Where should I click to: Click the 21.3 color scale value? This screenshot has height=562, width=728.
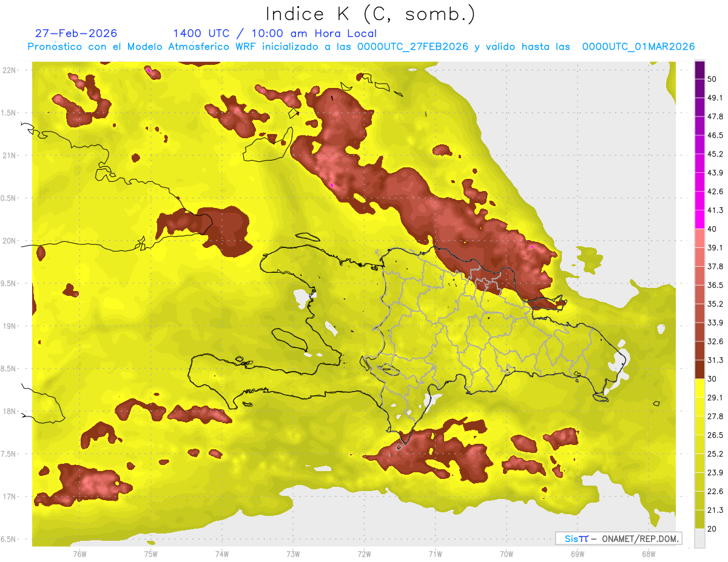(715, 510)
